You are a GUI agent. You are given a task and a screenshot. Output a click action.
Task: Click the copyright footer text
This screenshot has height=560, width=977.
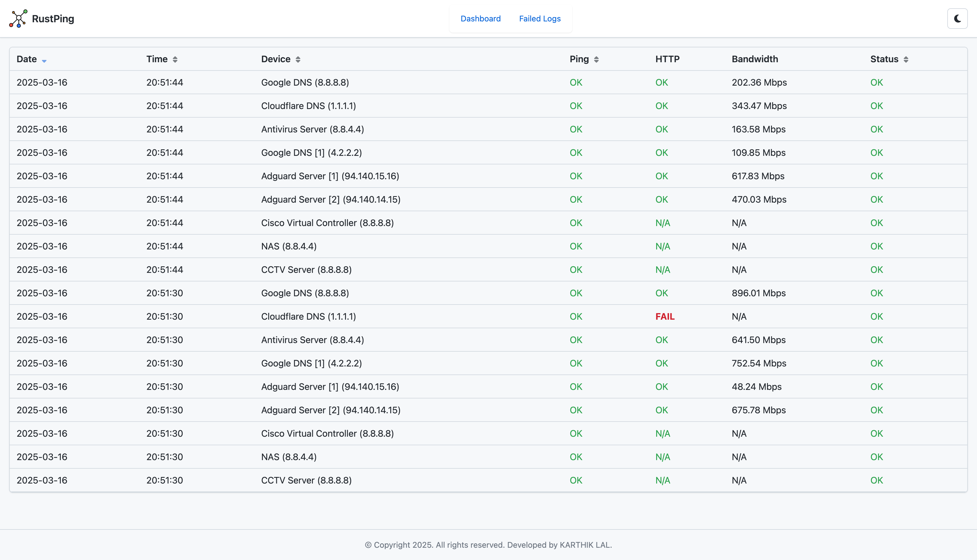point(488,545)
